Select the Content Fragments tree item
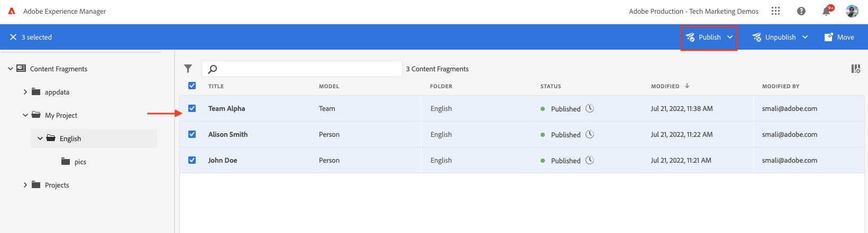 click(58, 69)
